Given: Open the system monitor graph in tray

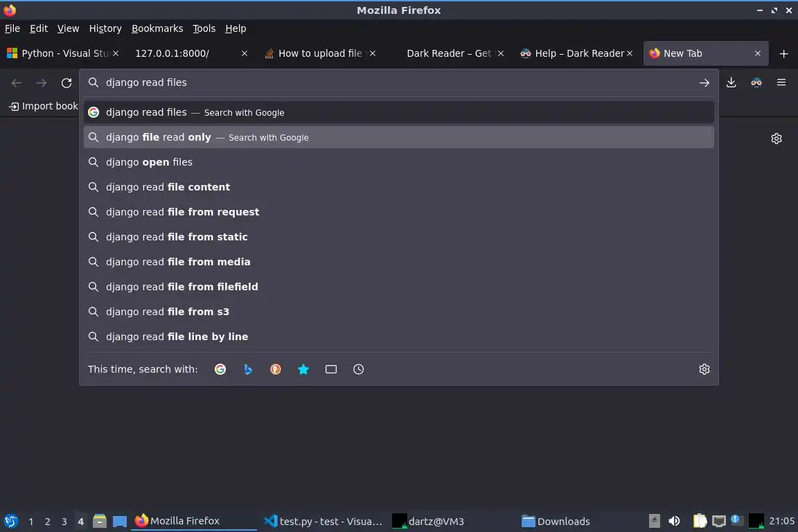Looking at the screenshot, I should point(756,522).
